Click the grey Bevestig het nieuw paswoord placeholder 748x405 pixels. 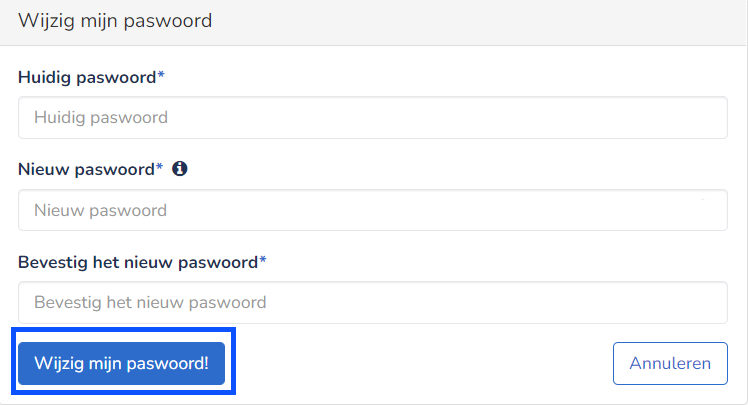[x=150, y=302]
